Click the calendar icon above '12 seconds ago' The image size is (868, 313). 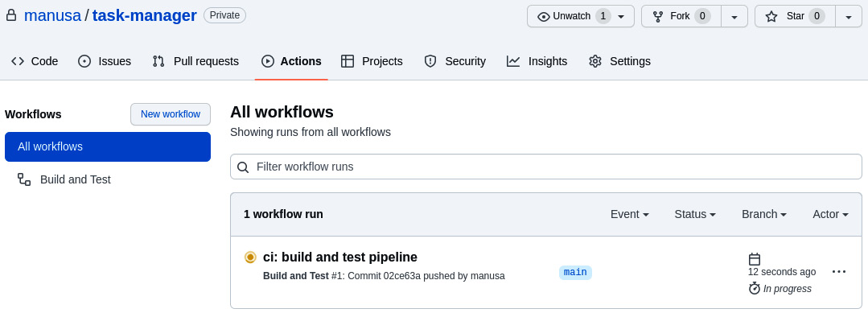tap(754, 259)
